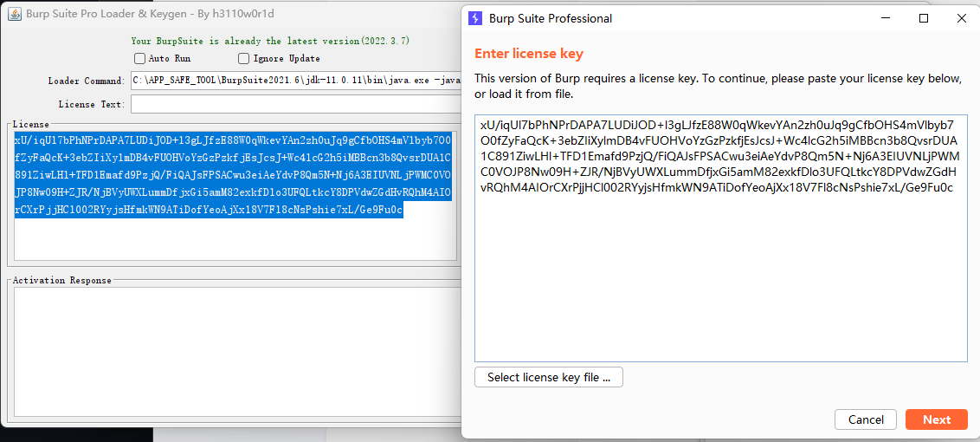Click the 'Activation Response' group label
This screenshot has width=980, height=442.
[61, 280]
